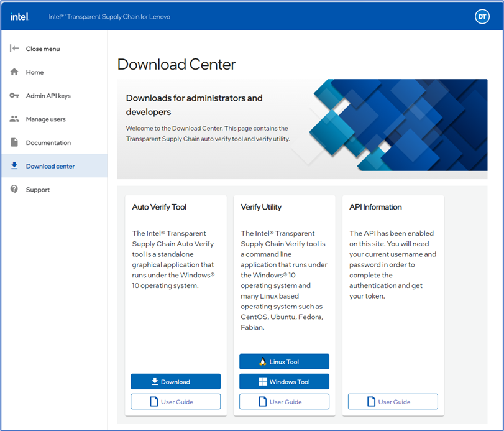Image resolution: width=504 pixels, height=431 pixels.
Task: Download the Windows Tool
Action: point(284,381)
